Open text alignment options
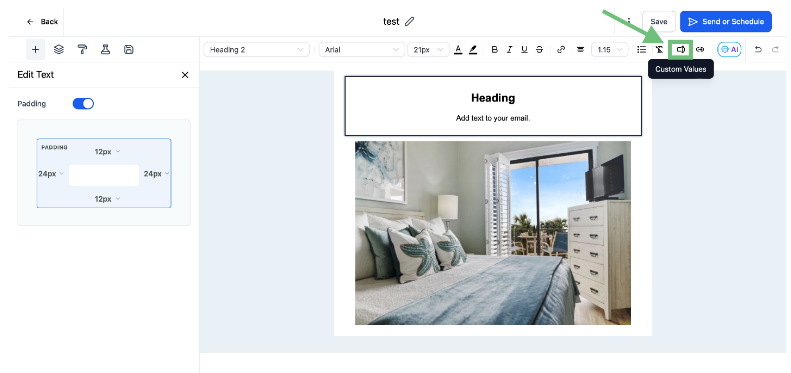791x373 pixels. 580,49
